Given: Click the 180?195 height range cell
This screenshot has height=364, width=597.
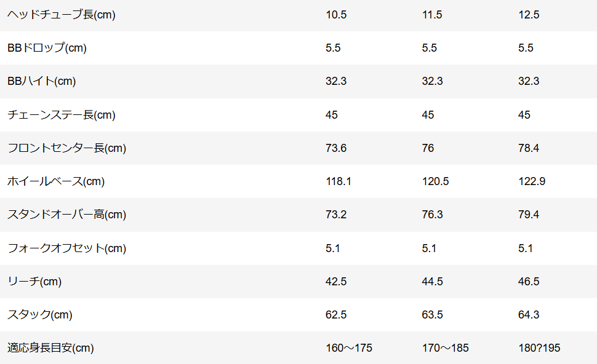Looking at the screenshot, I should tap(539, 348).
